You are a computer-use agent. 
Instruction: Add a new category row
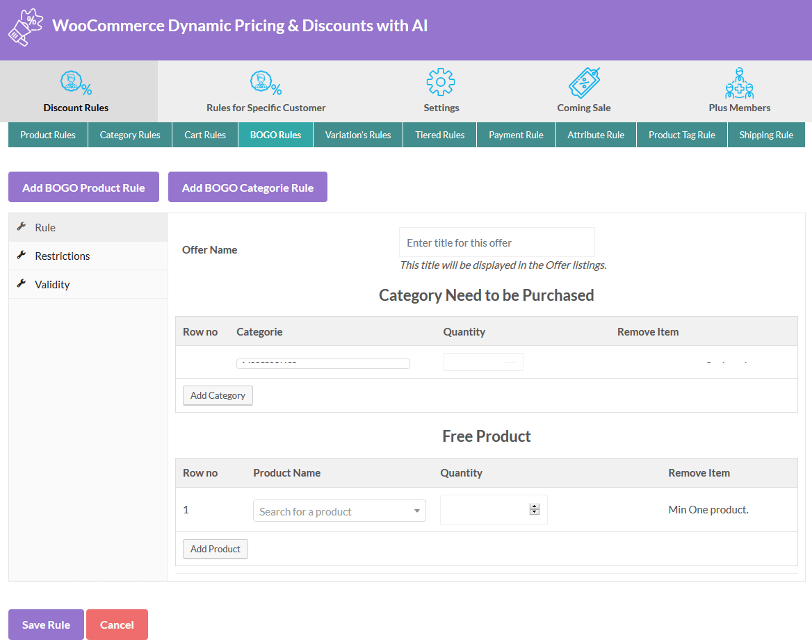[x=218, y=395]
